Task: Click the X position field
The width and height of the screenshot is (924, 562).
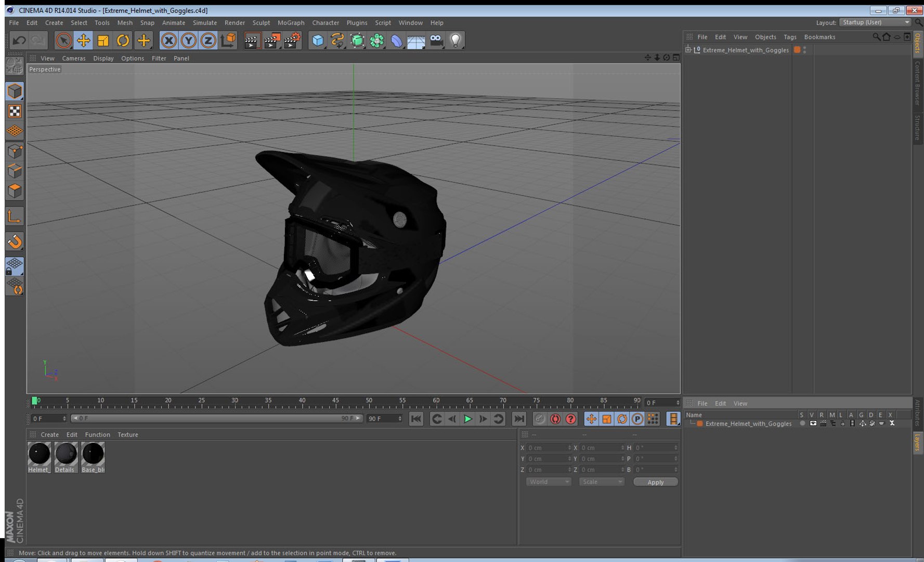Action: [549, 448]
